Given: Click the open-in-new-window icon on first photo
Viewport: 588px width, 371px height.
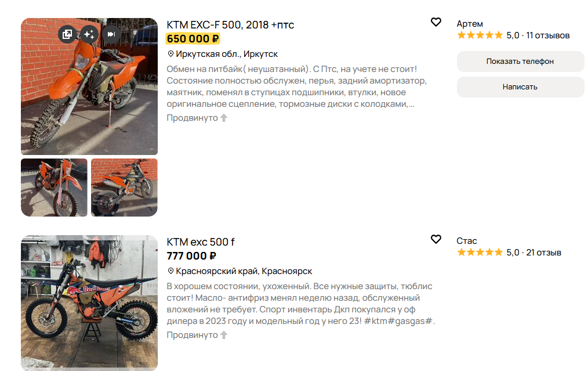Looking at the screenshot, I should click(67, 34).
